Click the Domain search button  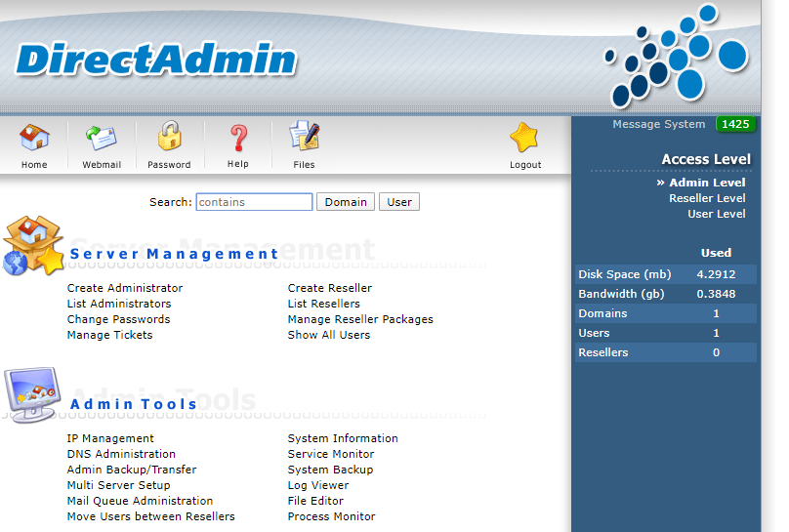point(346,202)
